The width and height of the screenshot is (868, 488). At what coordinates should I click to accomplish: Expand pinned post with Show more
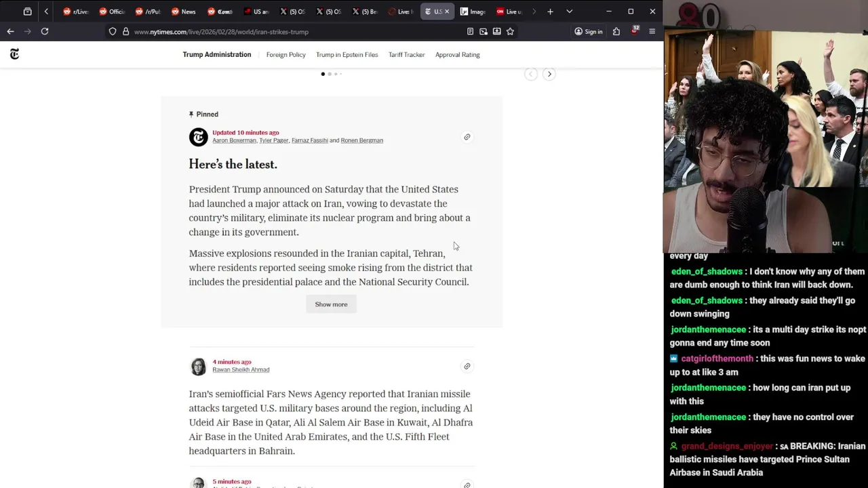point(331,304)
